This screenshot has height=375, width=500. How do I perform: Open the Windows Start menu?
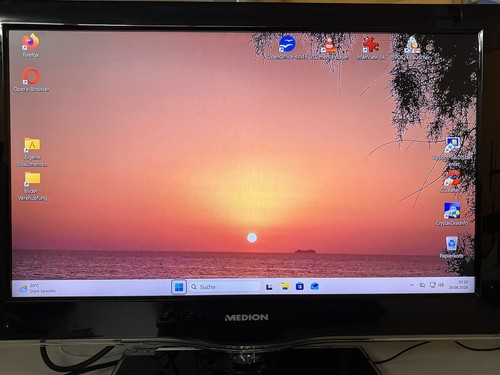[179, 287]
